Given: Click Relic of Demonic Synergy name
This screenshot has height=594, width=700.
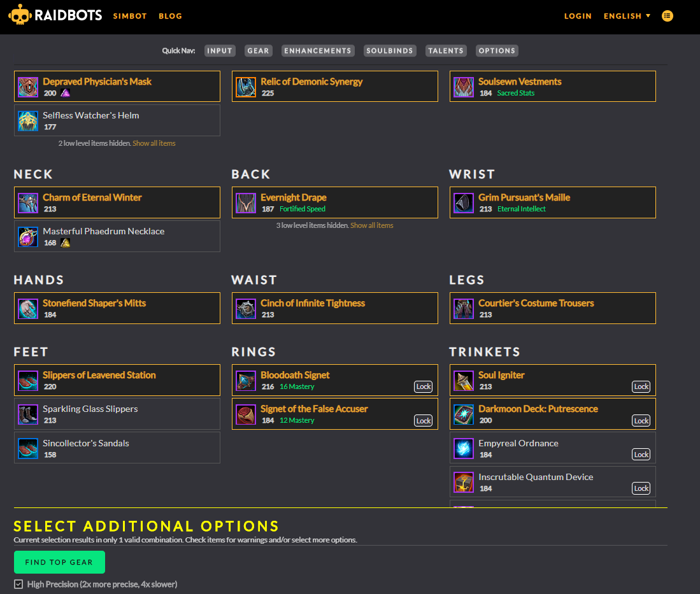Looking at the screenshot, I should [x=311, y=81].
